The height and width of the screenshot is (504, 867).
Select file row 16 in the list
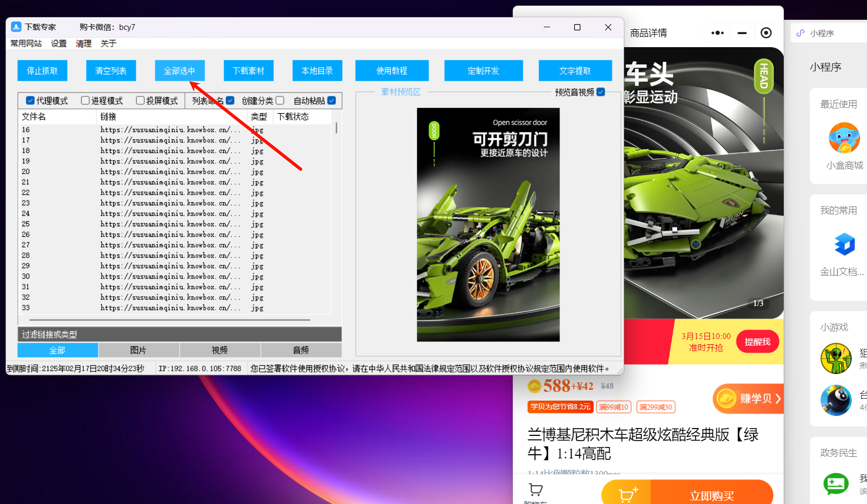tap(175, 129)
